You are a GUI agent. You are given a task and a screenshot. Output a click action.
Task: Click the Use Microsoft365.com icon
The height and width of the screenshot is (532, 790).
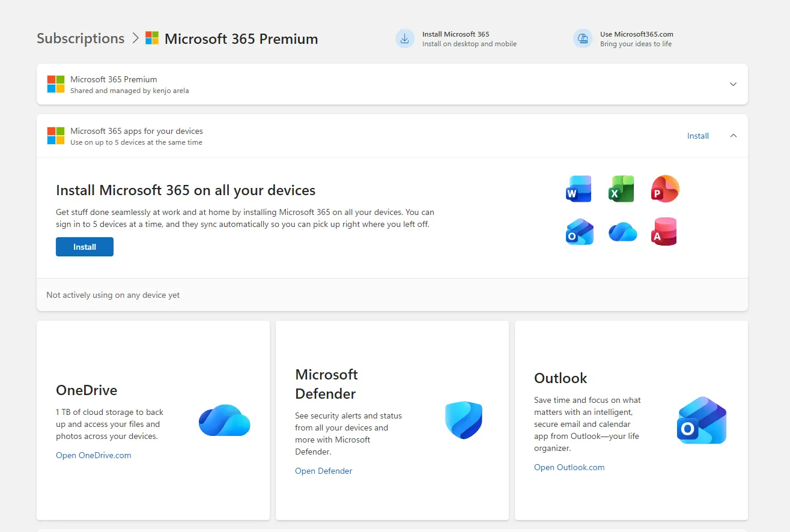583,38
